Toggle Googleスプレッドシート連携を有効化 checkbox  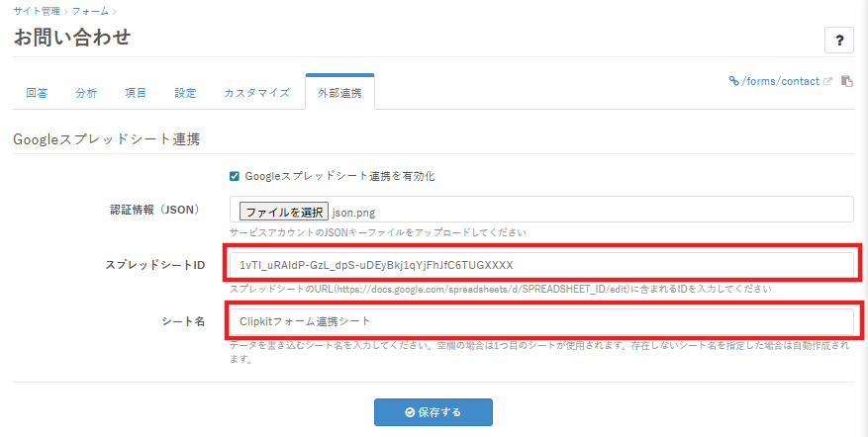235,176
